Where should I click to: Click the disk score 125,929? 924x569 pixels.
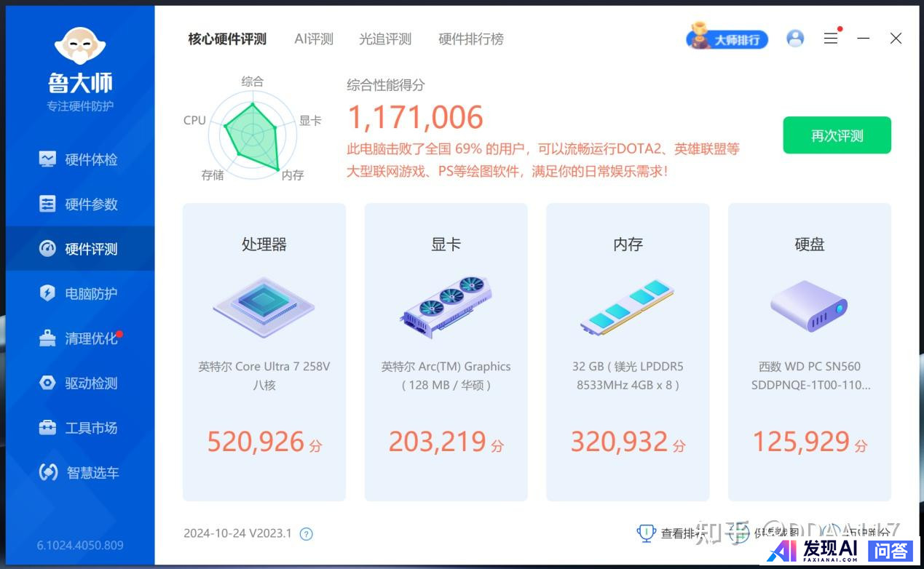801,442
